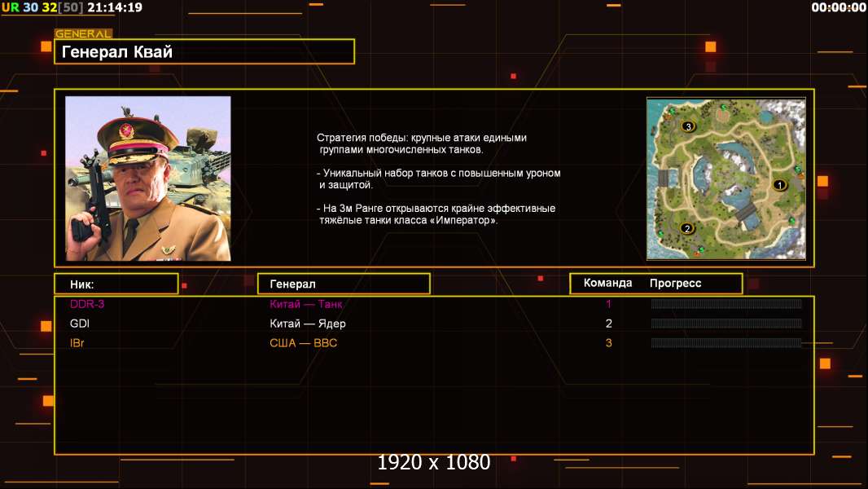This screenshot has height=489, width=868.
Task: Click the GENERAL tab label
Action: (x=83, y=34)
